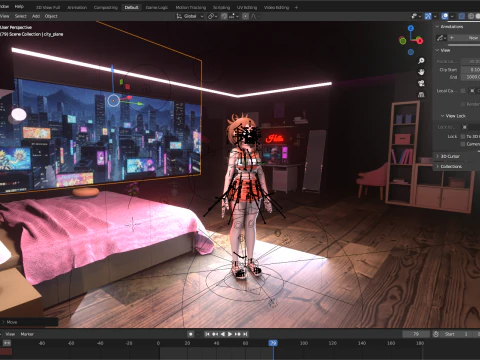The width and height of the screenshot is (480, 360).
Task: Switch to the Motion Tracking workspace tab
Action: click(191, 7)
